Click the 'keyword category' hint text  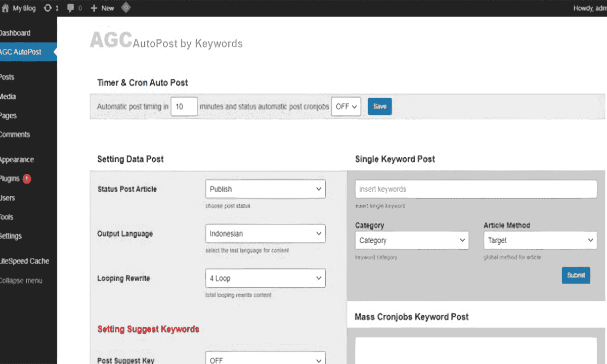tap(376, 257)
